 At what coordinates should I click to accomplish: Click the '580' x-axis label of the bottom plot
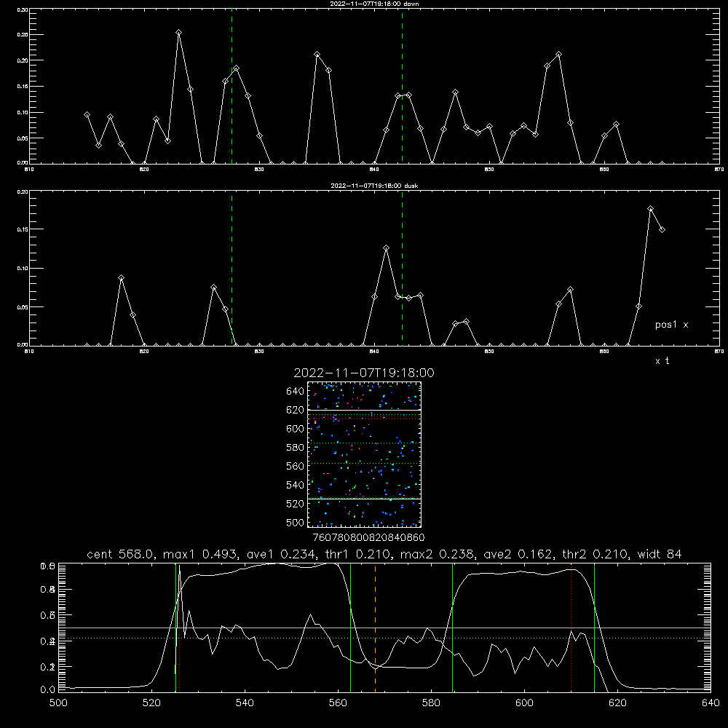(x=431, y=703)
